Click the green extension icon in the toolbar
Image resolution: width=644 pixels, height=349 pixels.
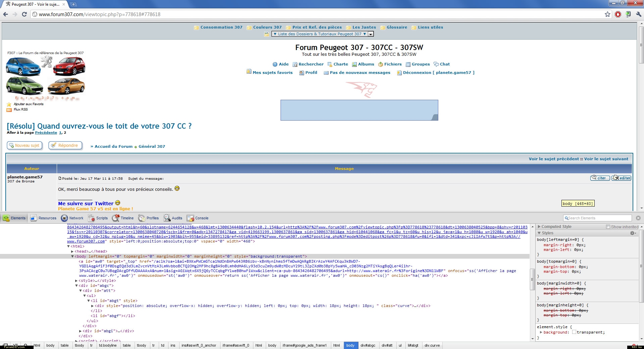[x=628, y=14]
